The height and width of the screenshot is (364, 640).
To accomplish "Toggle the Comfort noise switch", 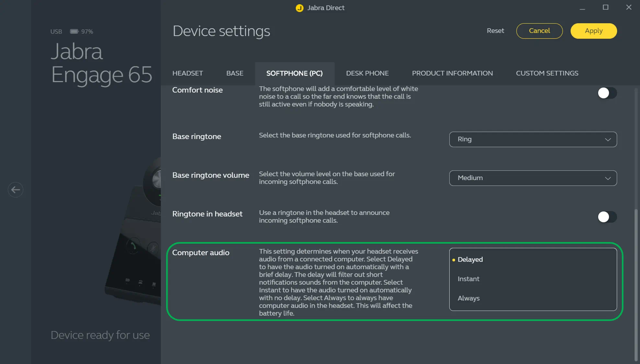I will (x=607, y=93).
